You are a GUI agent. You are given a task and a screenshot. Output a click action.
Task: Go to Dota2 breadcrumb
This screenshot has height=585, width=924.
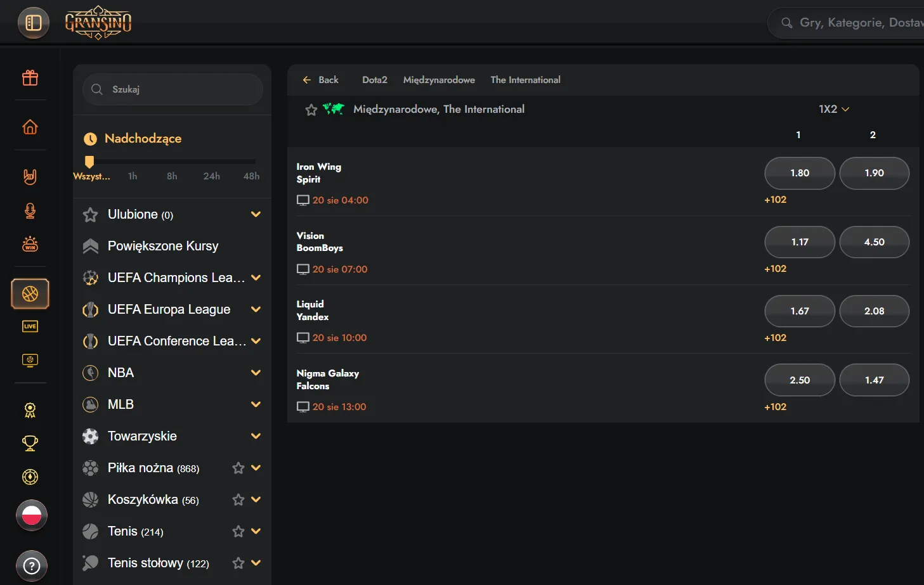click(375, 80)
